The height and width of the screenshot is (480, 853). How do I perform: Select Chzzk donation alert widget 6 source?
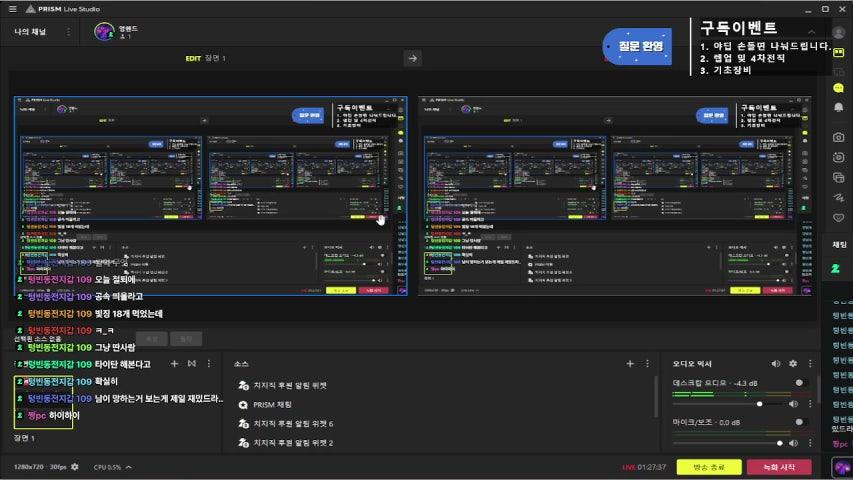click(292, 424)
